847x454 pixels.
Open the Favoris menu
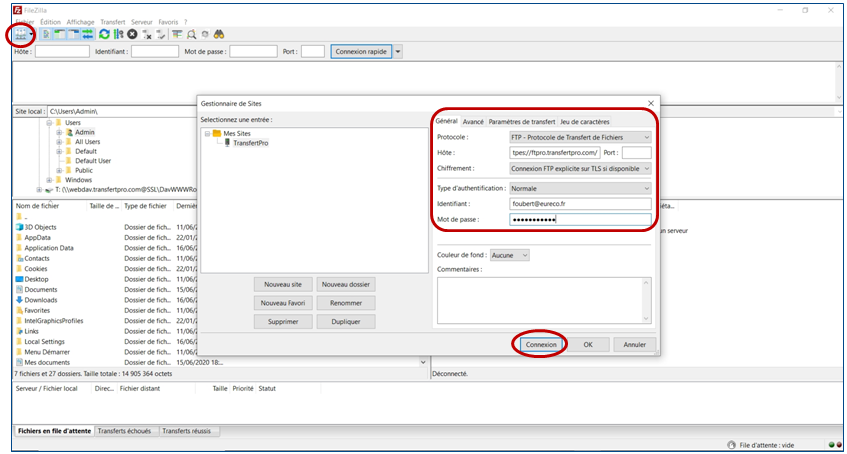[x=169, y=22]
